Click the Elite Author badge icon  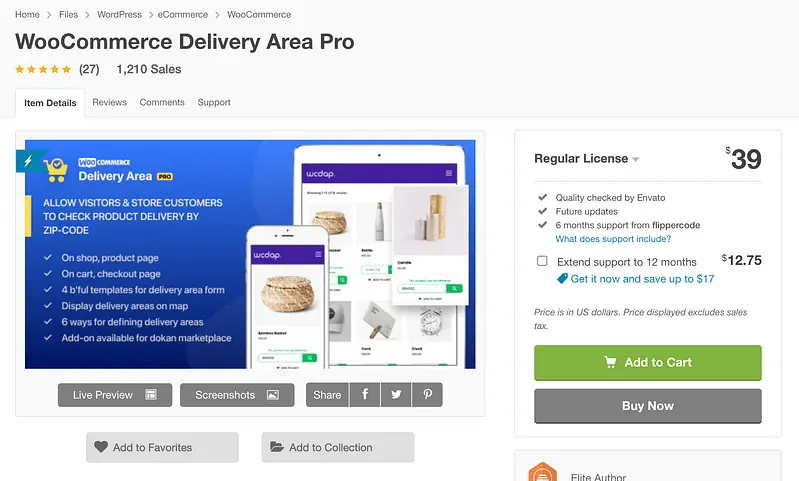542,472
